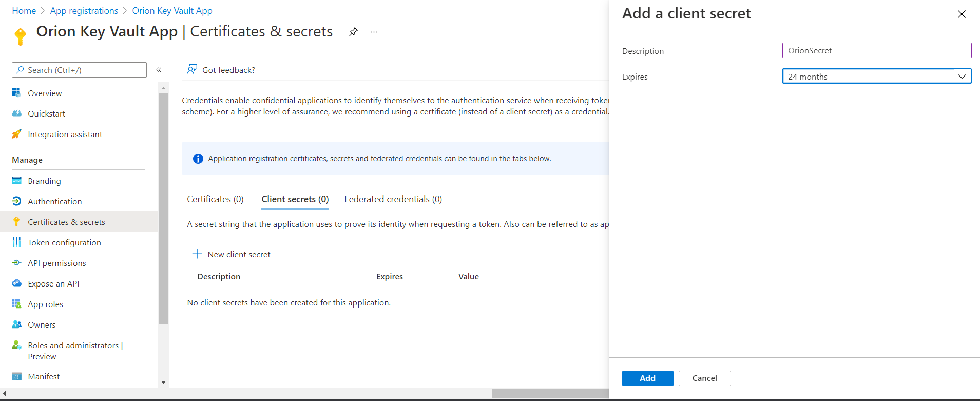The height and width of the screenshot is (401, 980).
Task: Switch to Federated credentials (0) tab
Action: click(x=393, y=199)
